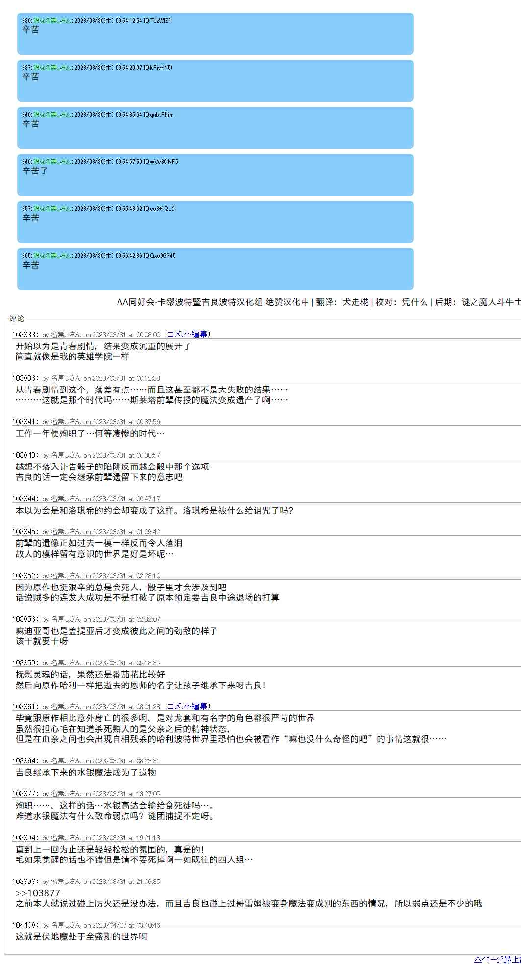
Task: Click the ID text on post 365 header
Action: pos(159,256)
